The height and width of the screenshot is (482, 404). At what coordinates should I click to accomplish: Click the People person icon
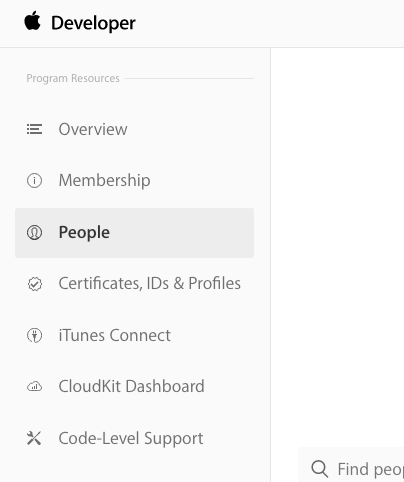point(34,232)
